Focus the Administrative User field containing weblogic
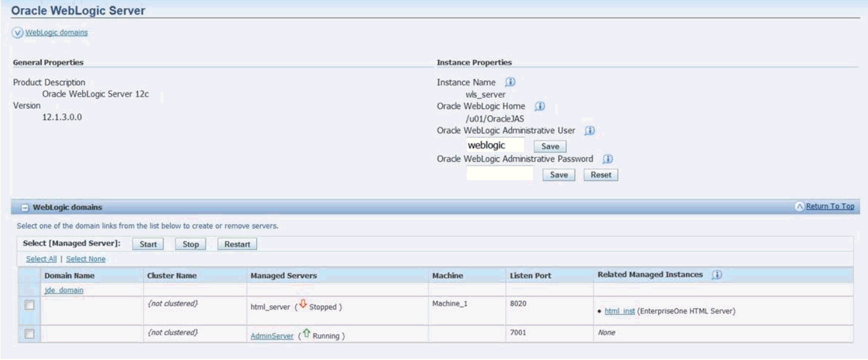Screen dimensions: 868x360 click(x=495, y=145)
